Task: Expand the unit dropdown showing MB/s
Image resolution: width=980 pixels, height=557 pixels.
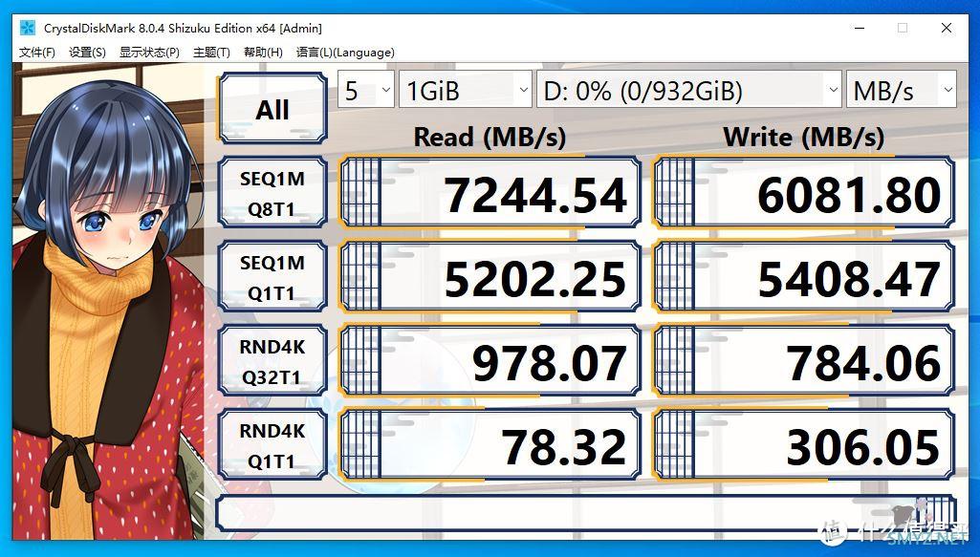Action: tap(902, 91)
